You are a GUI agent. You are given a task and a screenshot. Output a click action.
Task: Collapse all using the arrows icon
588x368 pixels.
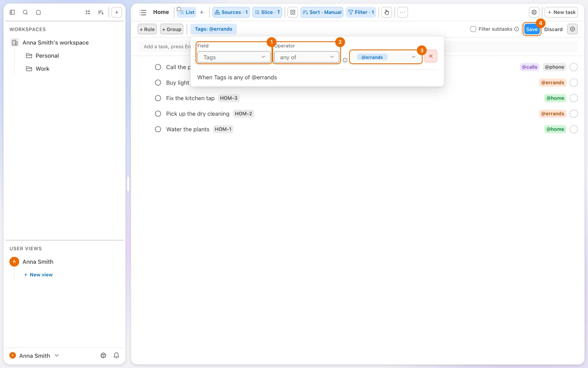pyautogui.click(x=88, y=12)
